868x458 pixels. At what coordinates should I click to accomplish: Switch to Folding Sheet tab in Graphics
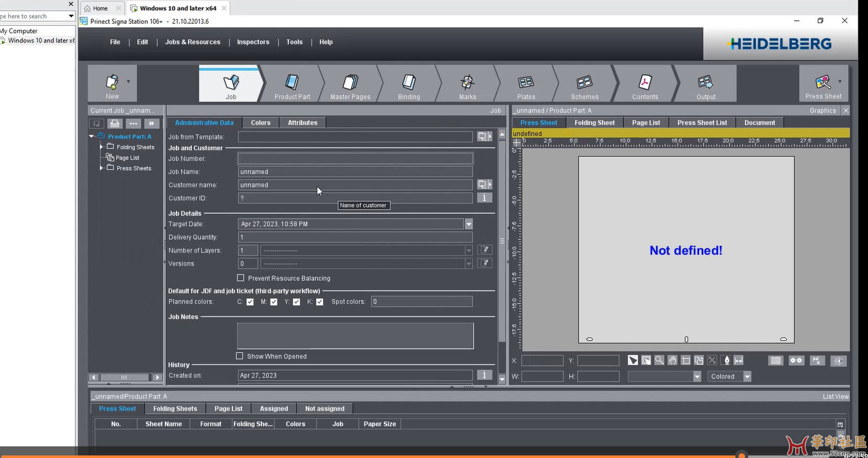coord(594,122)
